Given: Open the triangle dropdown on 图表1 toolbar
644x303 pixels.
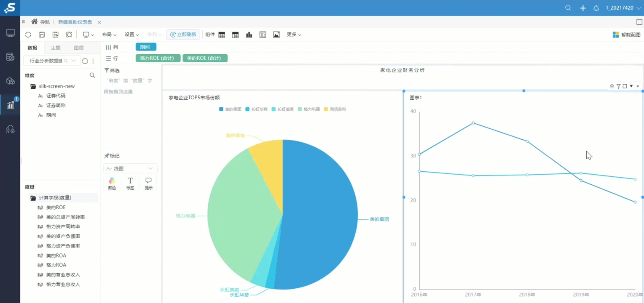Looking at the screenshot, I should tap(631, 86).
